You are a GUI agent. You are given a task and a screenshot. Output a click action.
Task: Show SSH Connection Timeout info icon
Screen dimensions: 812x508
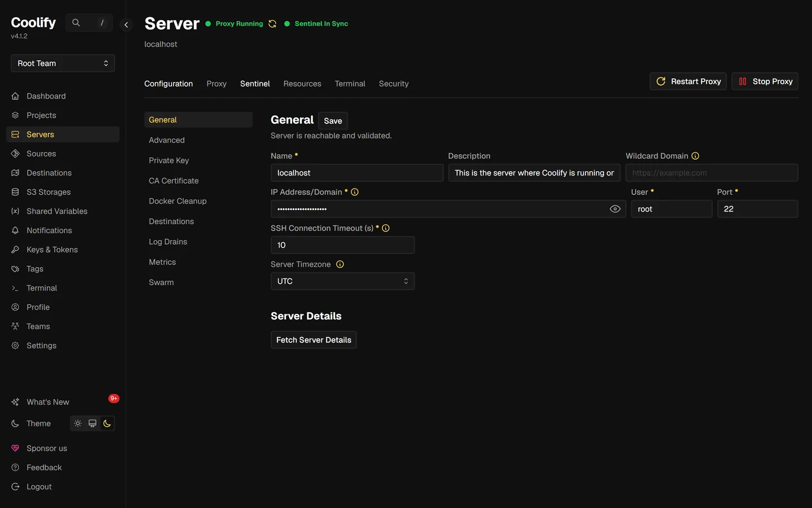386,228
